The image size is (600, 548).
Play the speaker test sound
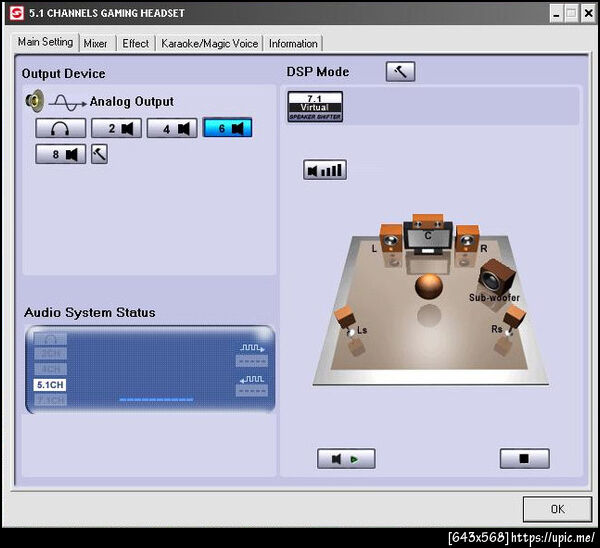(346, 459)
